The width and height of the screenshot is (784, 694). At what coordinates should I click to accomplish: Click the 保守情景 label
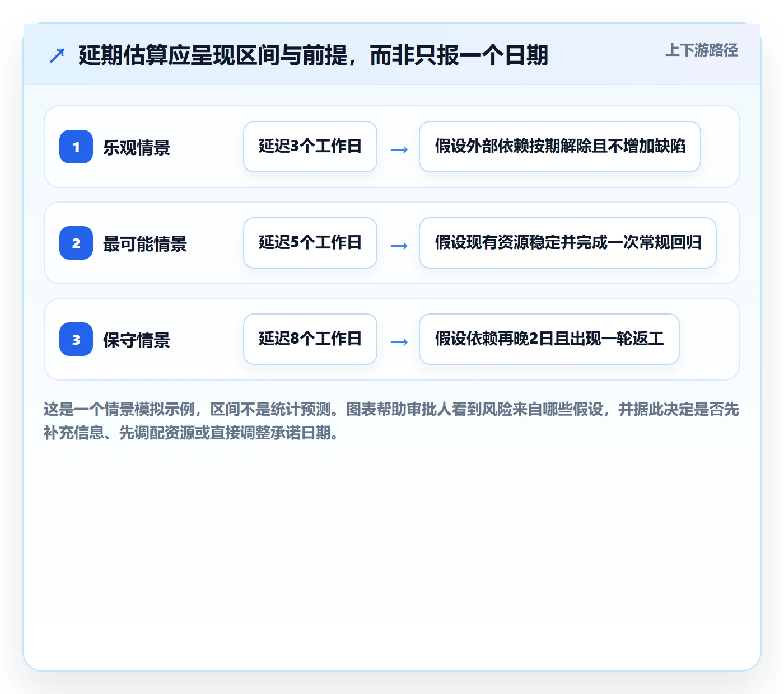137,340
